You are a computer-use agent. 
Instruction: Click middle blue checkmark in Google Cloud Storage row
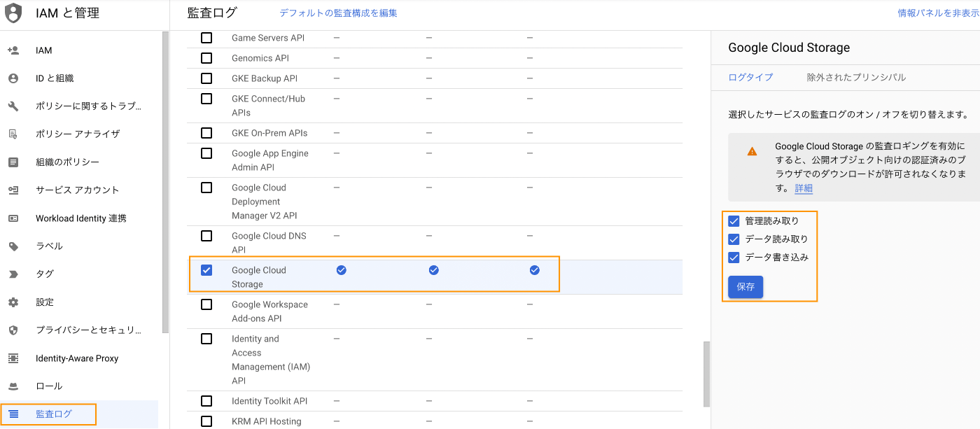(x=434, y=270)
